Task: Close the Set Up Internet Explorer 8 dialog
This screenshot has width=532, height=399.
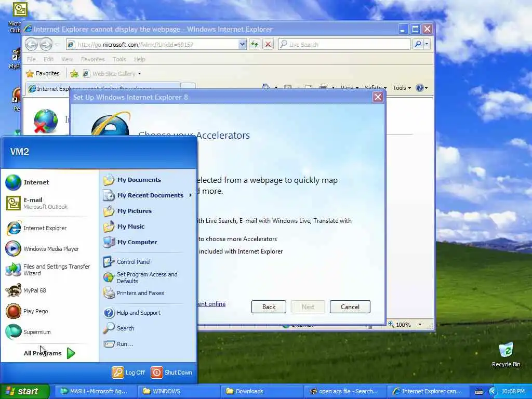Action: pos(378,97)
